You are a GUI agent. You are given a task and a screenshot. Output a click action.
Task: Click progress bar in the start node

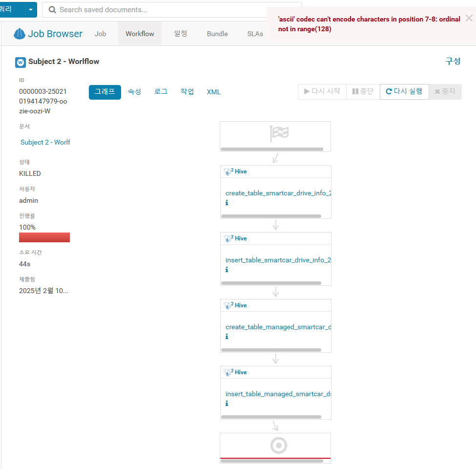click(272, 149)
